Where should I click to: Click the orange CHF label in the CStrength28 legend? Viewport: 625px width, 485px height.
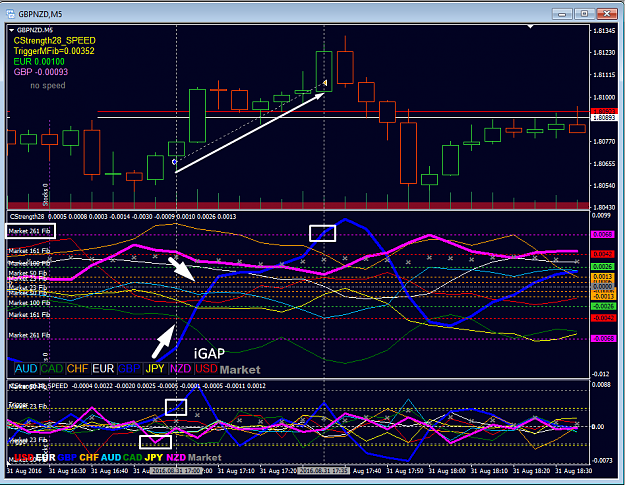77,369
